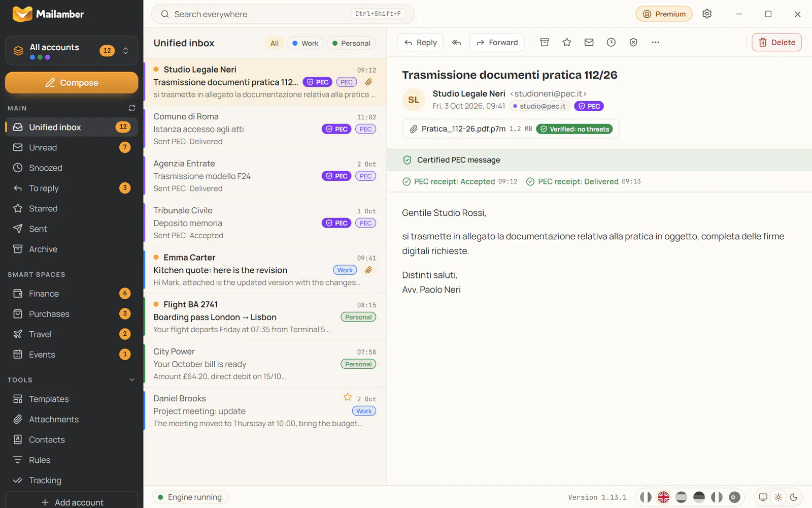Viewport: 812px width, 508px height.
Task: Switch to dark theme moon toggle
Action: click(794, 497)
